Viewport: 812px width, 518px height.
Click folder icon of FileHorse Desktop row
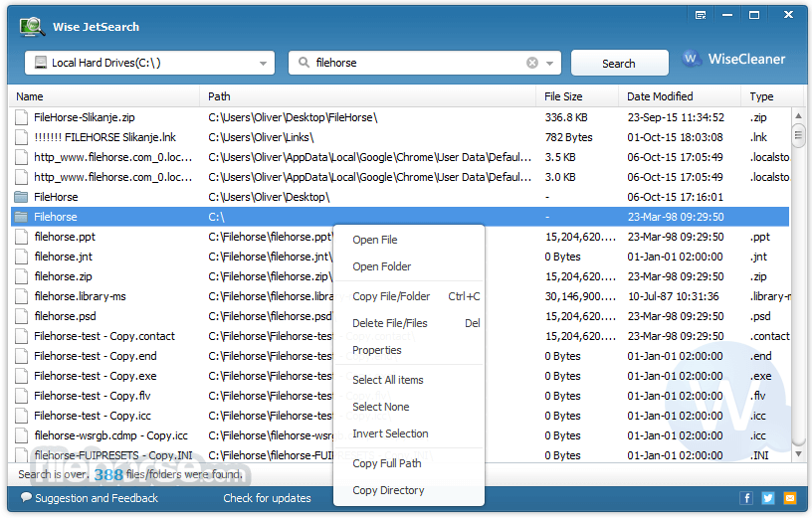click(21, 197)
